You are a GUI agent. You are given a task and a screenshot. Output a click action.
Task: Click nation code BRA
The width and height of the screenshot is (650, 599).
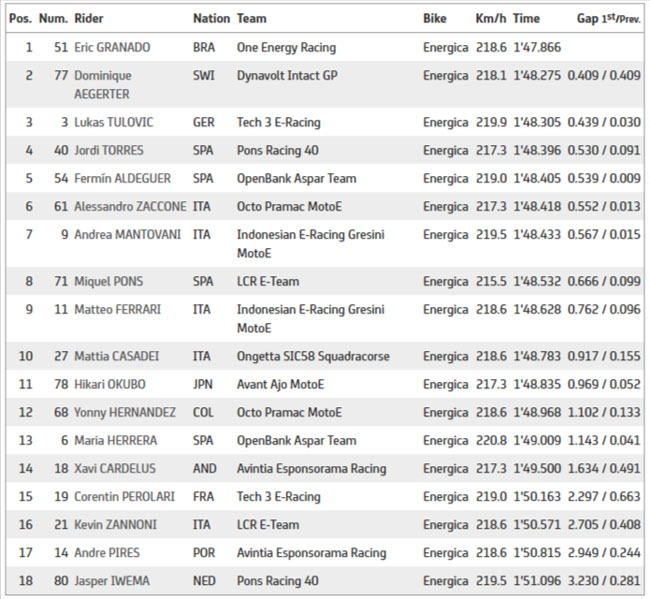pos(204,47)
